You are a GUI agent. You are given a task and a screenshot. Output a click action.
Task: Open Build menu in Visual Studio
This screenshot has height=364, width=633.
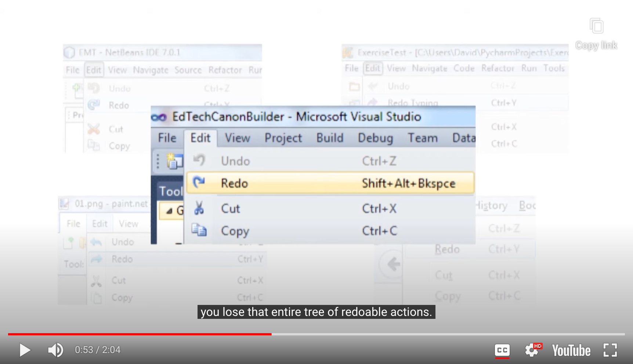tap(330, 138)
